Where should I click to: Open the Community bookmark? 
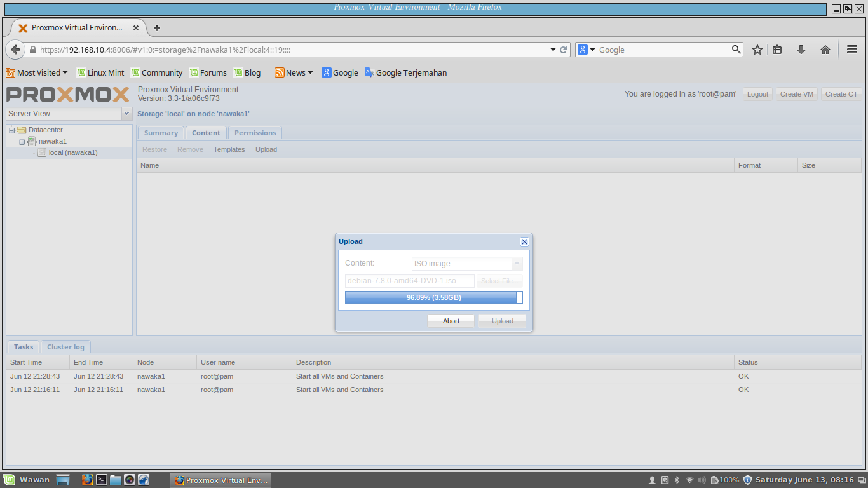157,72
